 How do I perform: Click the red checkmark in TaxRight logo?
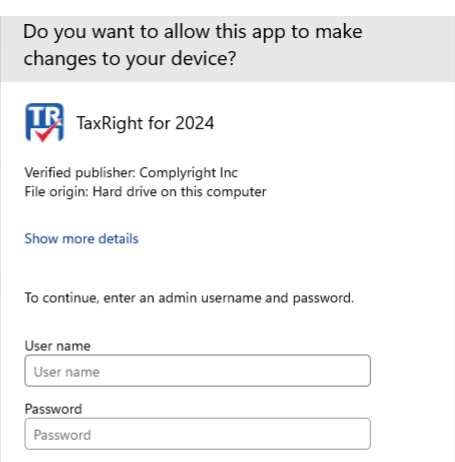tap(48, 132)
